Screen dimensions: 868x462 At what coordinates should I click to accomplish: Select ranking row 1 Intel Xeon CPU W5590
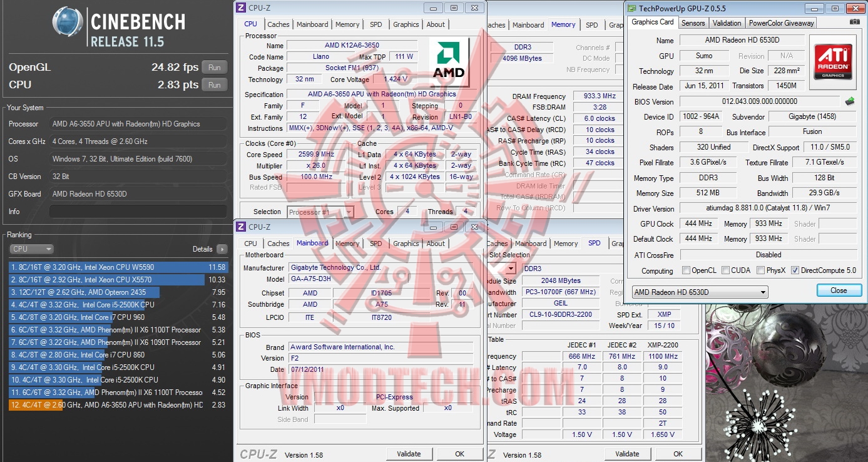(x=118, y=267)
